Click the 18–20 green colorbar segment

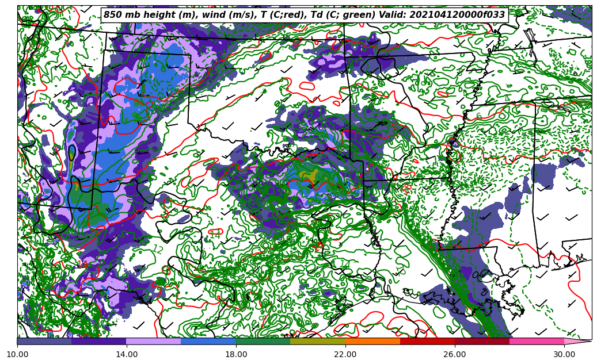coord(263,341)
